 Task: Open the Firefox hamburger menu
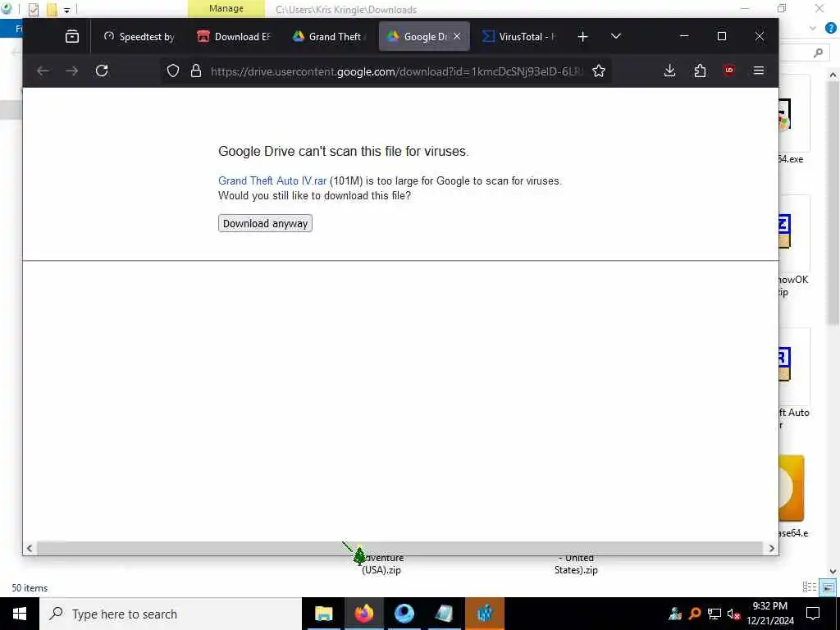click(x=759, y=71)
